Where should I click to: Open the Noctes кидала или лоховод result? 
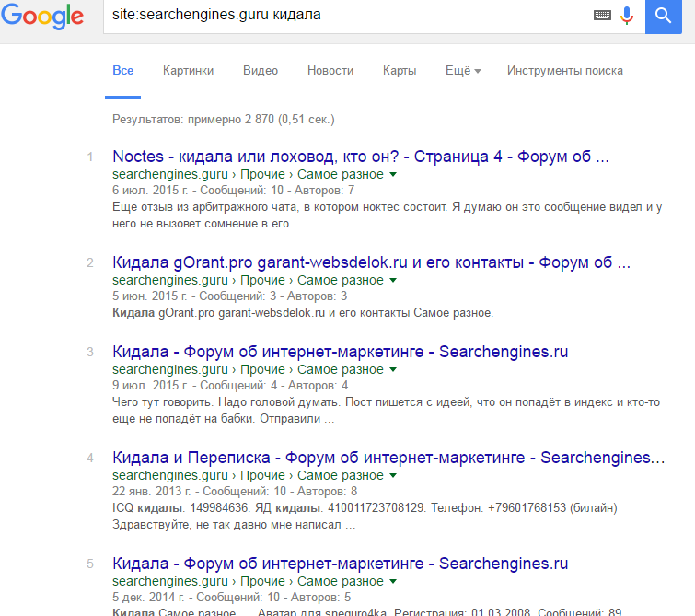[x=360, y=157]
